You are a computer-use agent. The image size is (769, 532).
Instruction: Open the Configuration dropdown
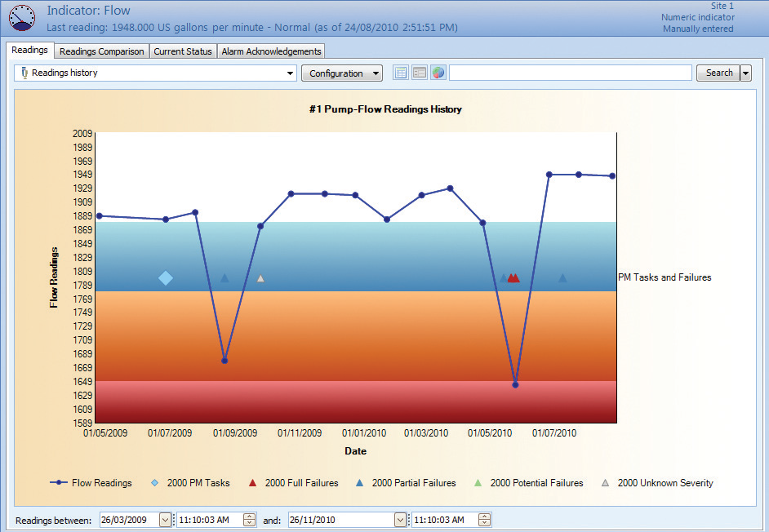click(342, 73)
